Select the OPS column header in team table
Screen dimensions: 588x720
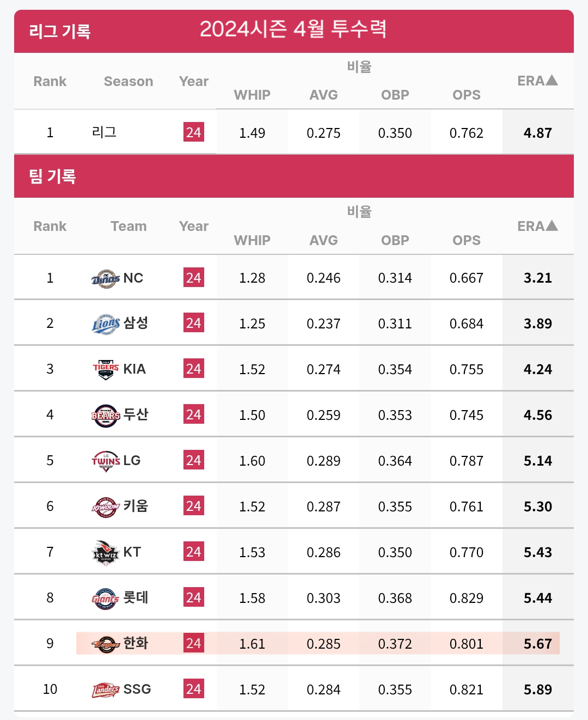point(467,240)
